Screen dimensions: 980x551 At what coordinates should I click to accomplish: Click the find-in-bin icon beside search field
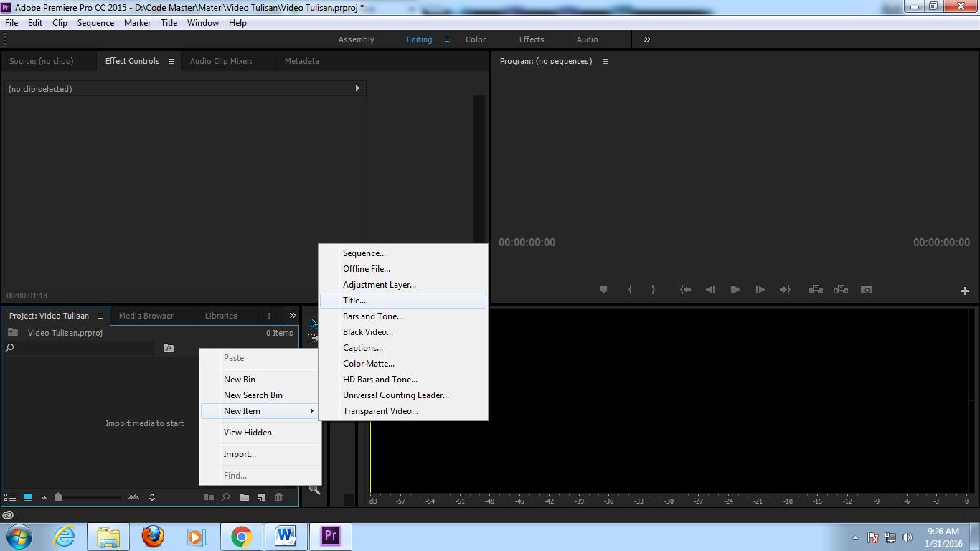tap(169, 348)
